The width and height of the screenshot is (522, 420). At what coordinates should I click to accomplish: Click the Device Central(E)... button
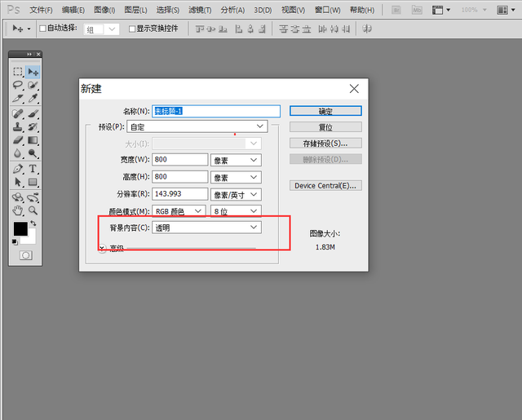(x=325, y=185)
